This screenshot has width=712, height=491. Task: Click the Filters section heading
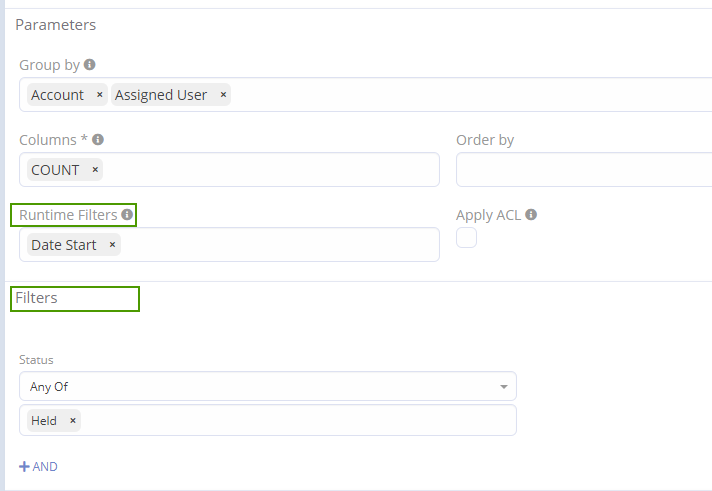37,298
